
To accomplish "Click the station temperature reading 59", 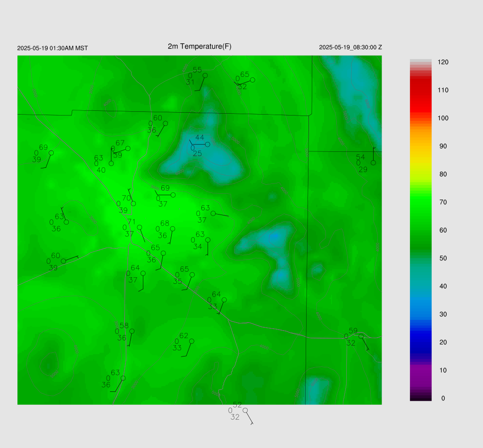I will (x=353, y=331).
